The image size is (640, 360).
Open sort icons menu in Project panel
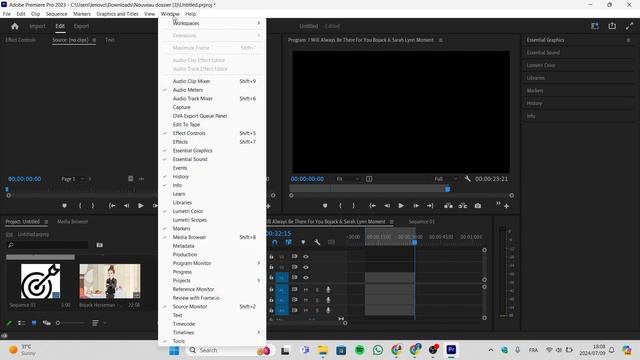pyautogui.click(x=95, y=323)
